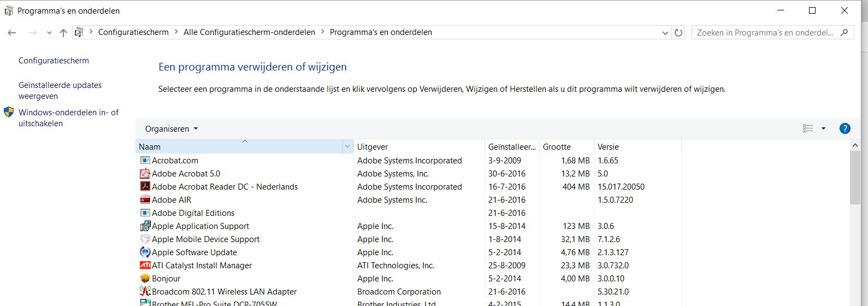Click the Apple Software Update icon
This screenshot has width=868, height=306.
click(x=145, y=252)
